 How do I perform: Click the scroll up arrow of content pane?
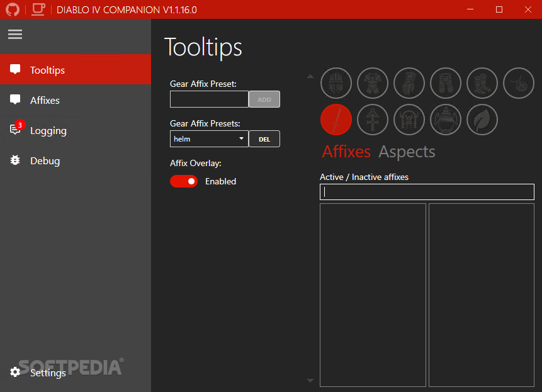coord(310,76)
